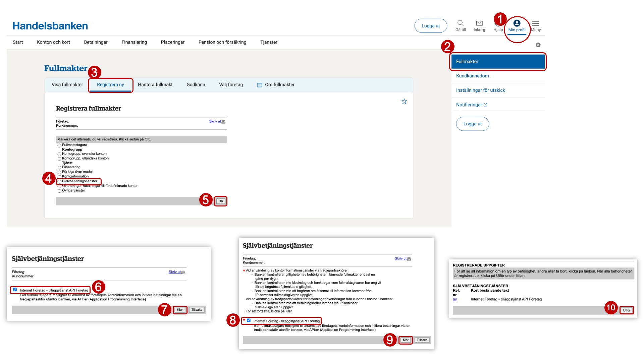This screenshot has height=362, width=644.
Task: Open Placeringar menu
Action: 173,42
